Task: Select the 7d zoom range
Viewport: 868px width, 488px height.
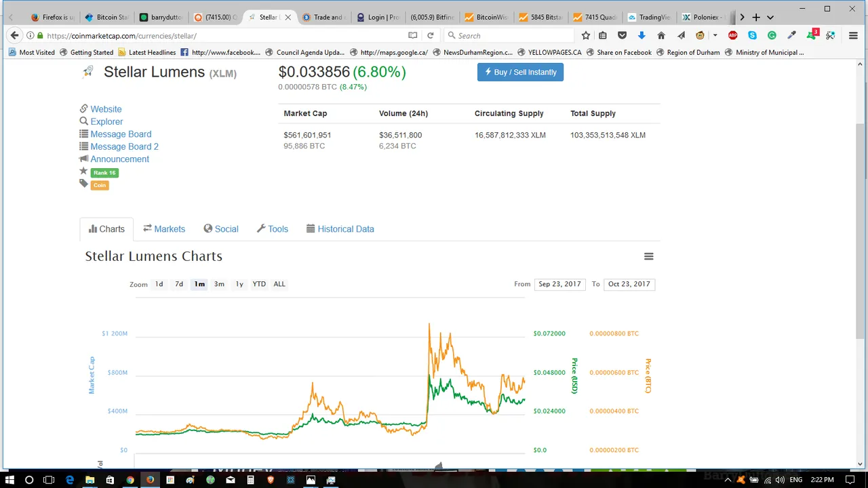Action: (179, 284)
